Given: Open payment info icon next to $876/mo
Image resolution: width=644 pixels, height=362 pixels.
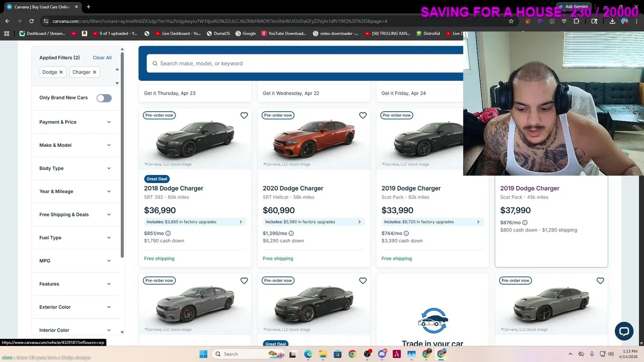Looking at the screenshot, I should pos(525,222).
